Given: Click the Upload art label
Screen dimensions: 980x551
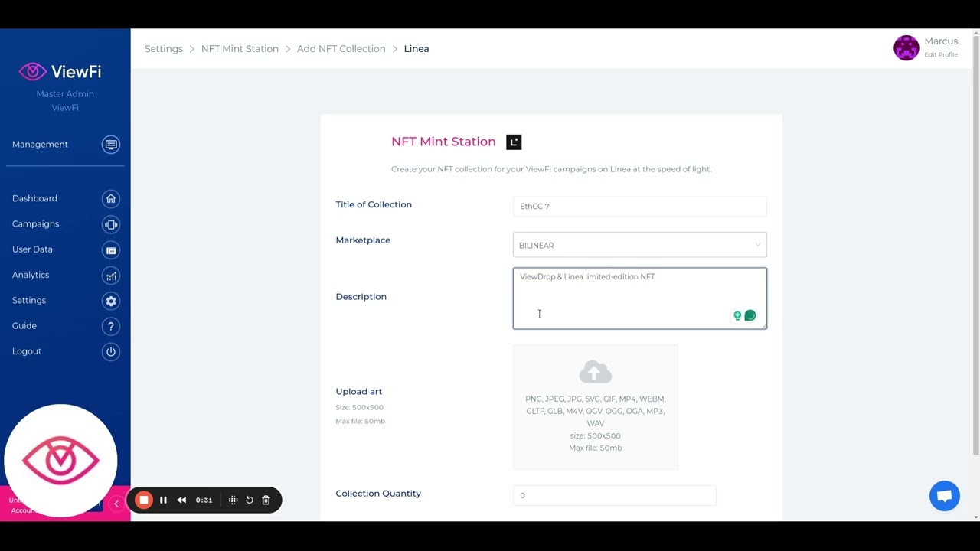Looking at the screenshot, I should (359, 391).
